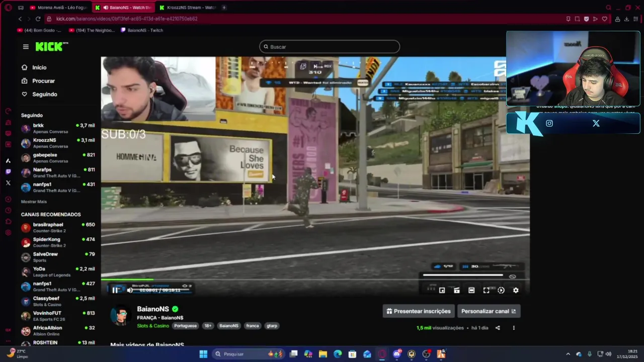Viewport: 644px width, 362px height.
Task: Open brkk channel from following list
Action: (x=58, y=128)
